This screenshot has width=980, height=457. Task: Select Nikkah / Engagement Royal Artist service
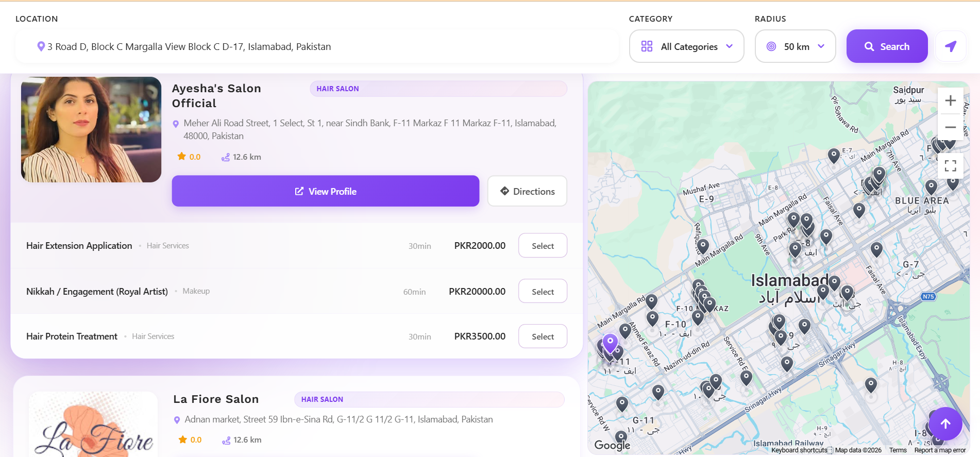pos(543,292)
